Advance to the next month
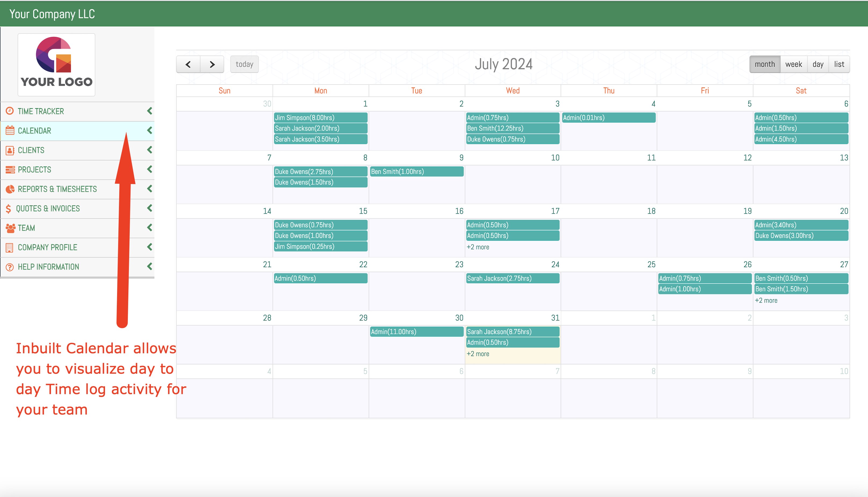This screenshot has width=868, height=497. (212, 64)
